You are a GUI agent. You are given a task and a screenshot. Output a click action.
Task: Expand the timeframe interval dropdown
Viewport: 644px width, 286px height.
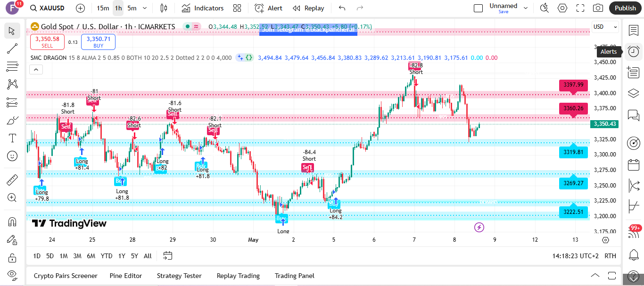[x=144, y=8]
